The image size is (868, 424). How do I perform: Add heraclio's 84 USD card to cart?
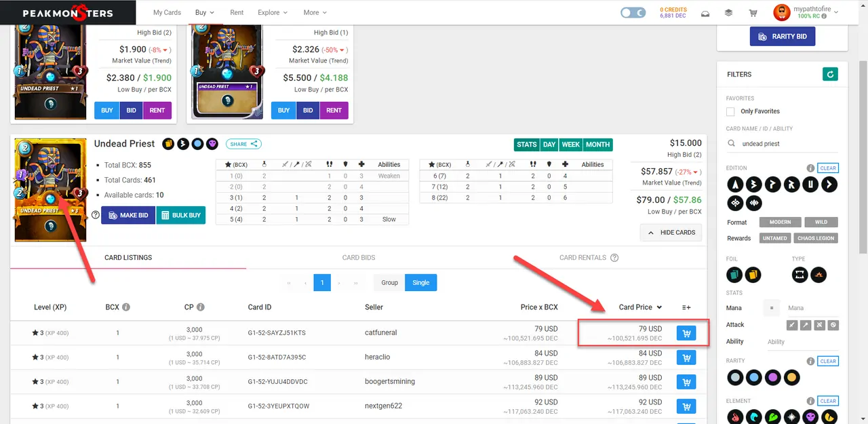[686, 358]
